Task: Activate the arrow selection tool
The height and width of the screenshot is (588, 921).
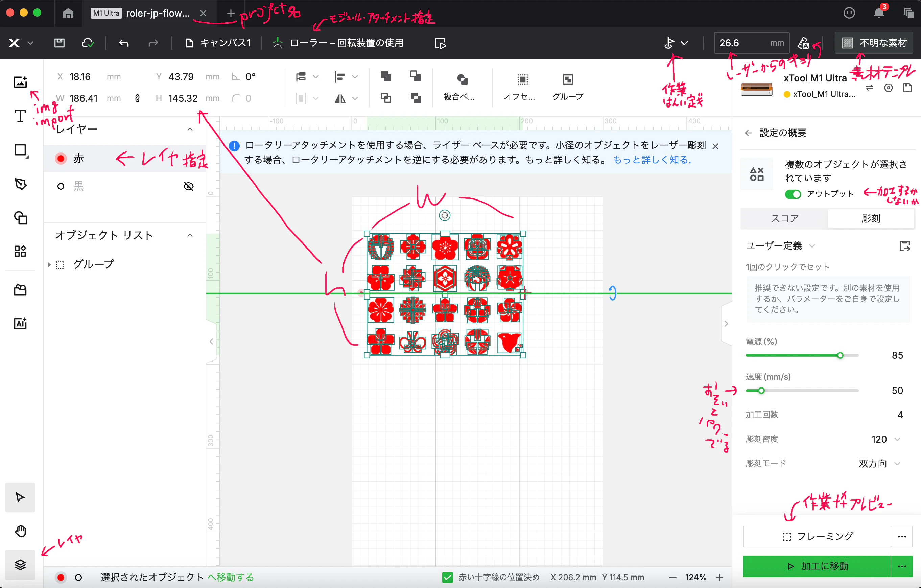Action: (20, 497)
